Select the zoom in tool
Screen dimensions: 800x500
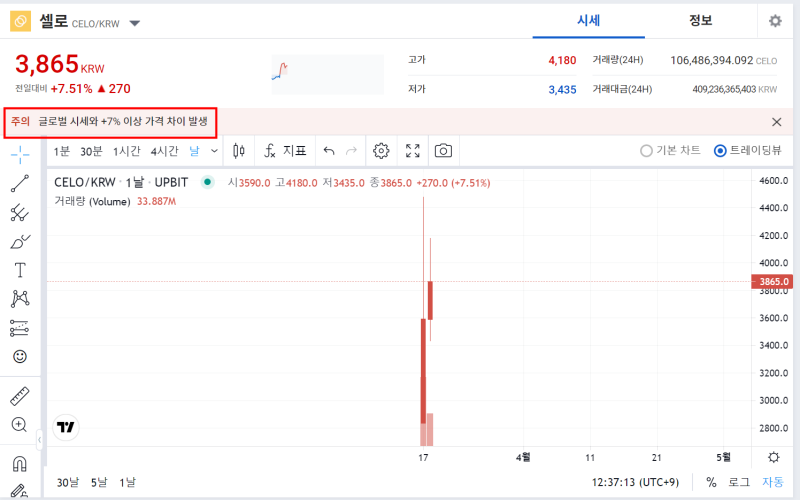[x=19, y=424]
